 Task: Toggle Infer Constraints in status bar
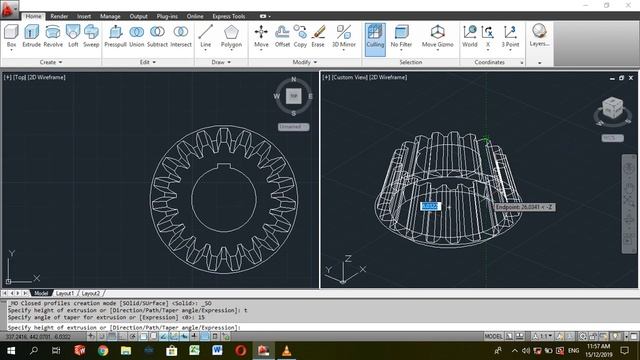(91, 336)
